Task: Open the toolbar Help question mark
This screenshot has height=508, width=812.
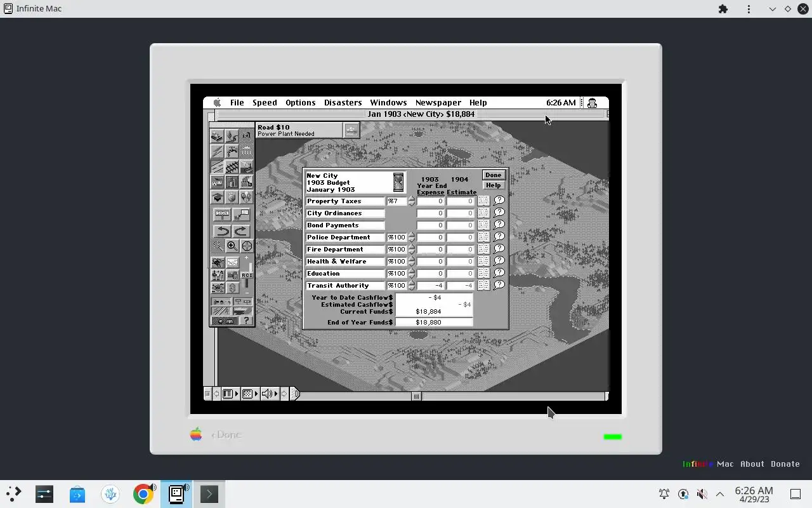Action: tap(246, 321)
